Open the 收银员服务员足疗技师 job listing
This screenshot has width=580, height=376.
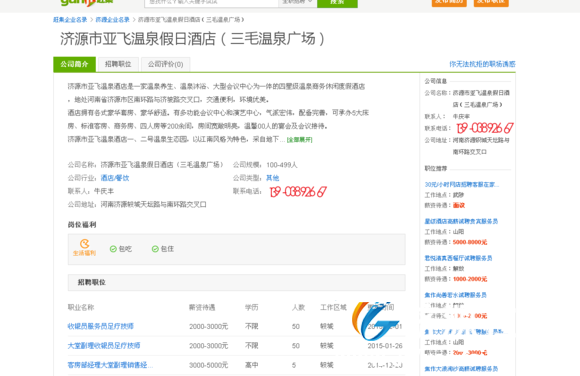click(x=101, y=326)
